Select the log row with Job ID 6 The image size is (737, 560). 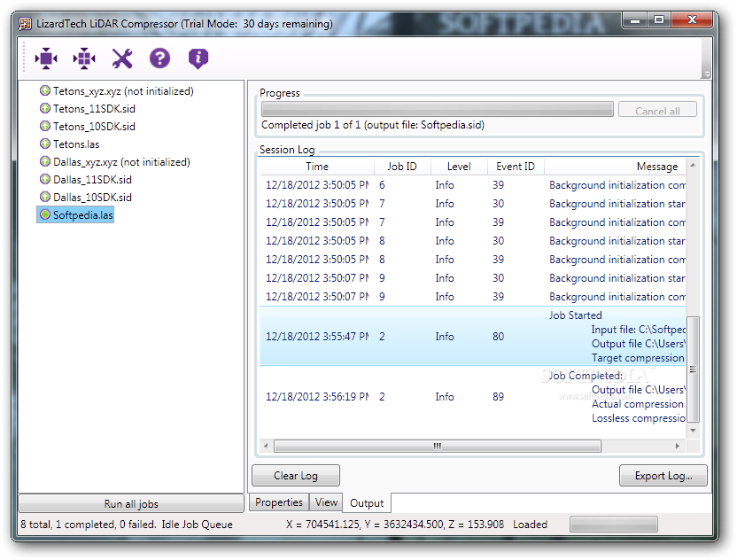tap(472, 185)
